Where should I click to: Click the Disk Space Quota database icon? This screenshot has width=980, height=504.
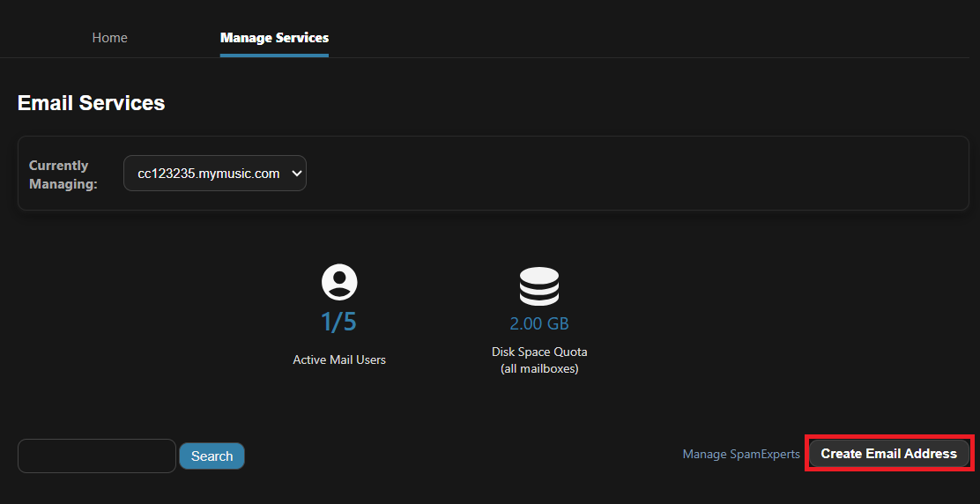[x=538, y=285]
